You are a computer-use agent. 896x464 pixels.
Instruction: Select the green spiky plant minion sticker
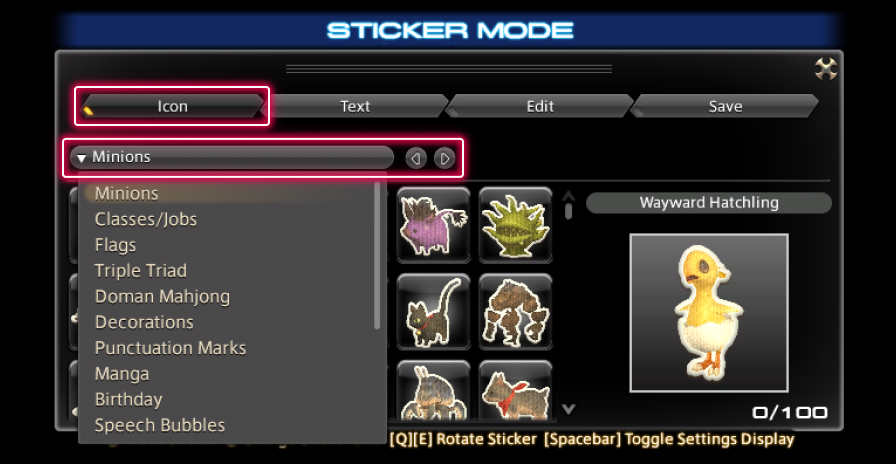point(516,225)
